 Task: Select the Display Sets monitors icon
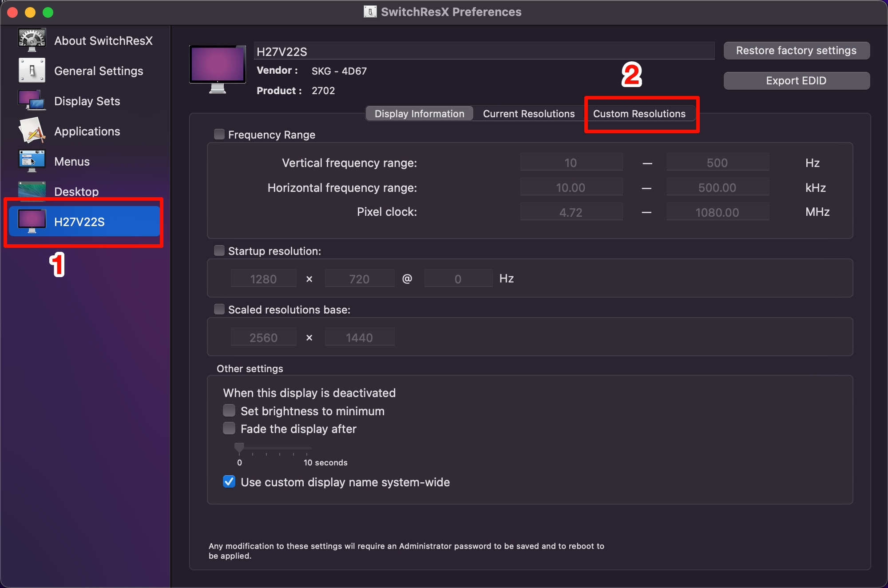32,100
